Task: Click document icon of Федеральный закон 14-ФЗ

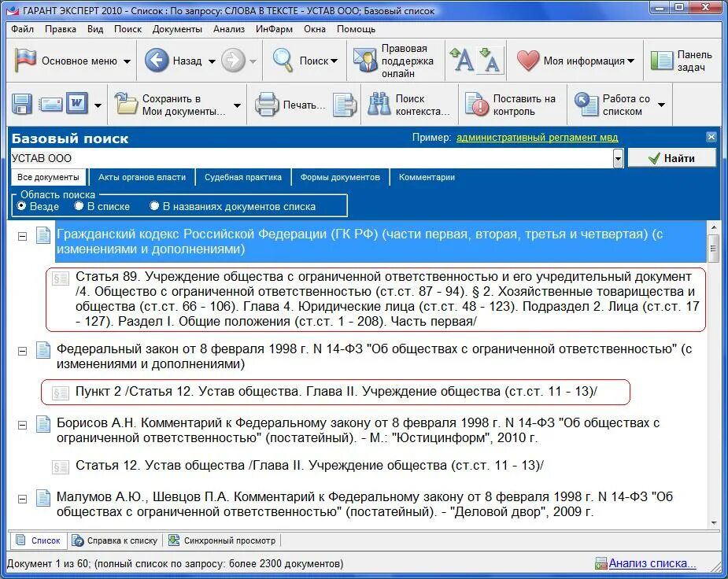Action: tap(43, 350)
